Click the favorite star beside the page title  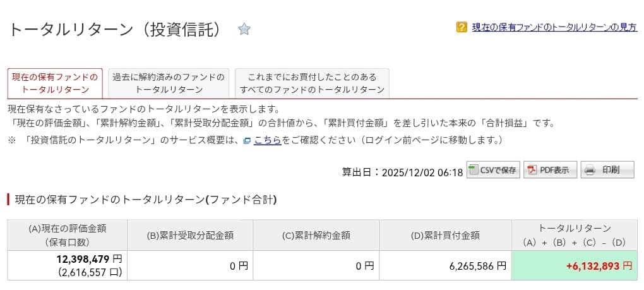pos(244,28)
